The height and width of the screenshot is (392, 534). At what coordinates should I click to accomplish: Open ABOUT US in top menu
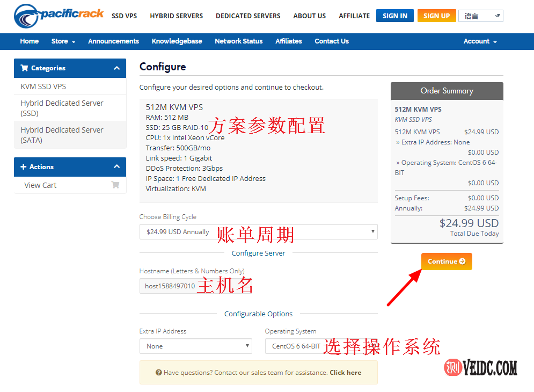(310, 16)
